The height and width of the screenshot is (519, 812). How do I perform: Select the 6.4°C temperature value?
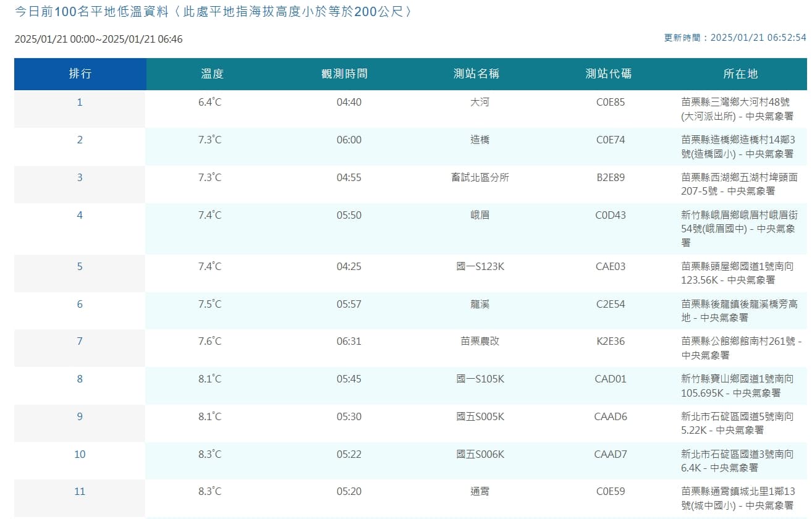point(210,102)
